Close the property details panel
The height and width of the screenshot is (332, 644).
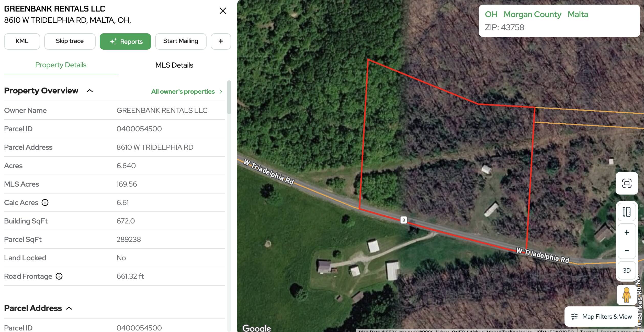tap(223, 11)
